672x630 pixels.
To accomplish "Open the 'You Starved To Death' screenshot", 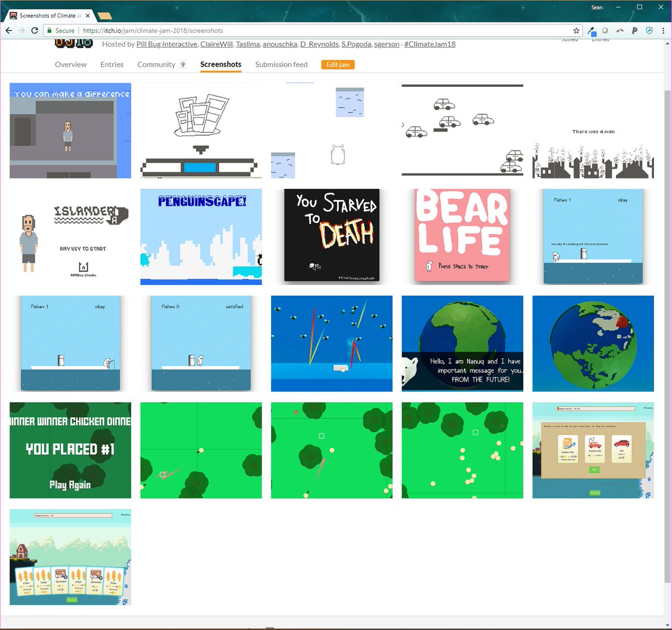I will point(332,235).
